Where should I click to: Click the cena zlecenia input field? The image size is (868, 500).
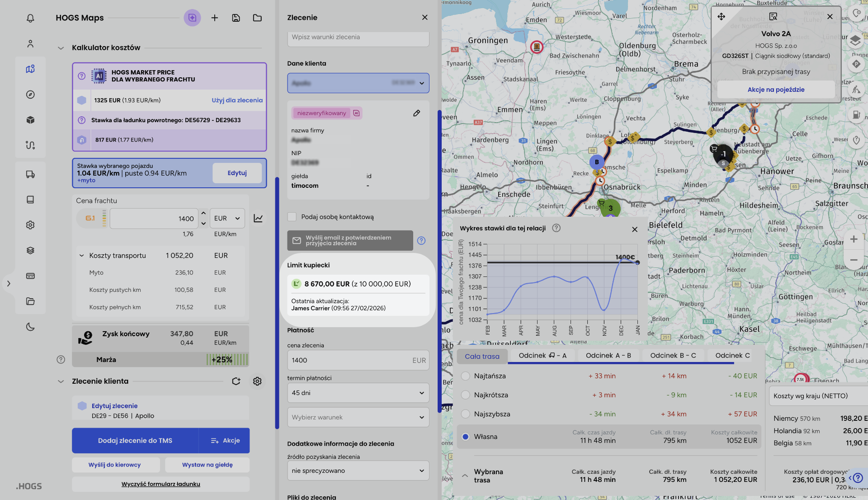coord(348,361)
